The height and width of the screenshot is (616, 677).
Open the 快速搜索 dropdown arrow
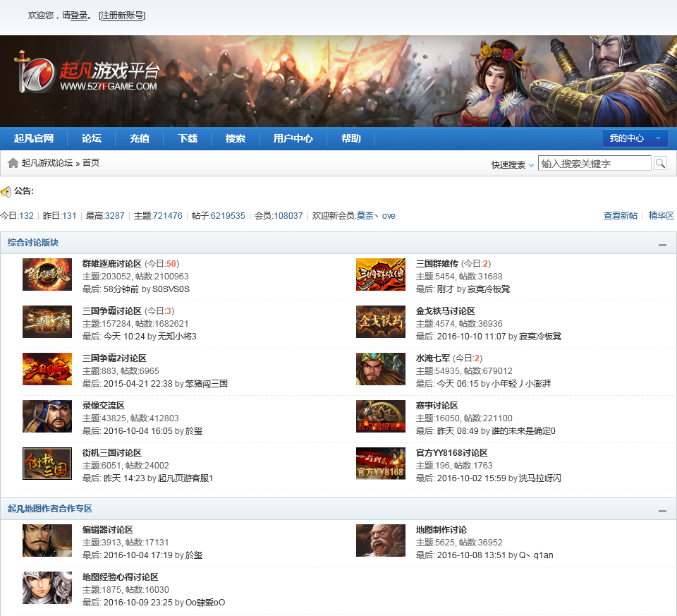[532, 165]
